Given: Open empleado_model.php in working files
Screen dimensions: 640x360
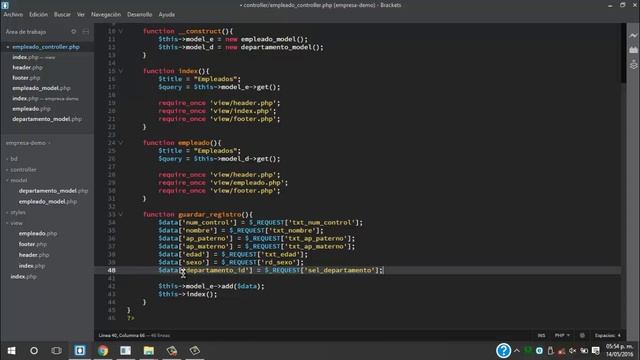Looking at the screenshot, I should (x=41, y=88).
